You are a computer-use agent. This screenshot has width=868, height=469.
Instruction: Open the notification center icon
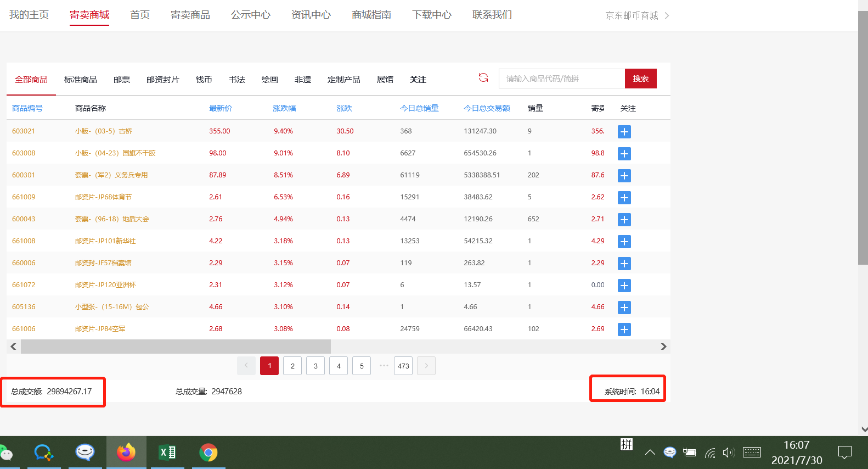pos(845,453)
